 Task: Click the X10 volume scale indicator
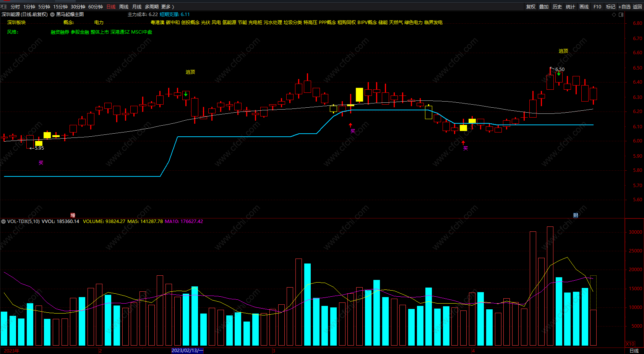[x=630, y=344]
